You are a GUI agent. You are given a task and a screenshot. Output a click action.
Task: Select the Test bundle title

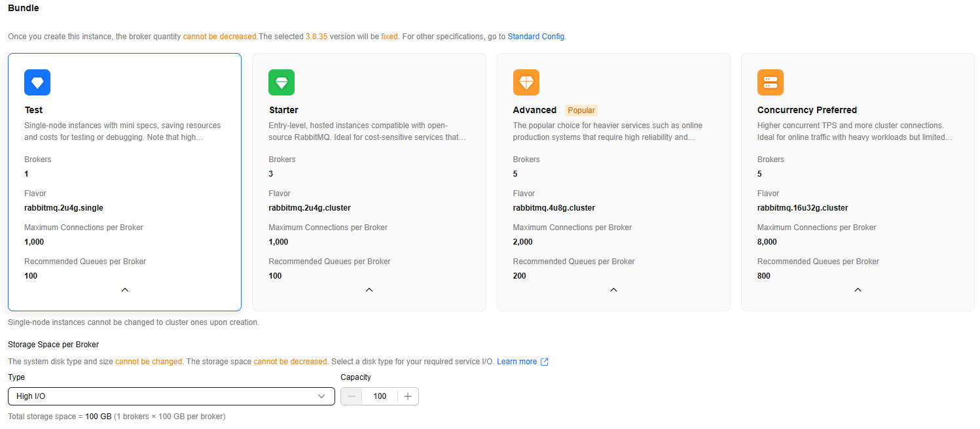click(x=33, y=110)
